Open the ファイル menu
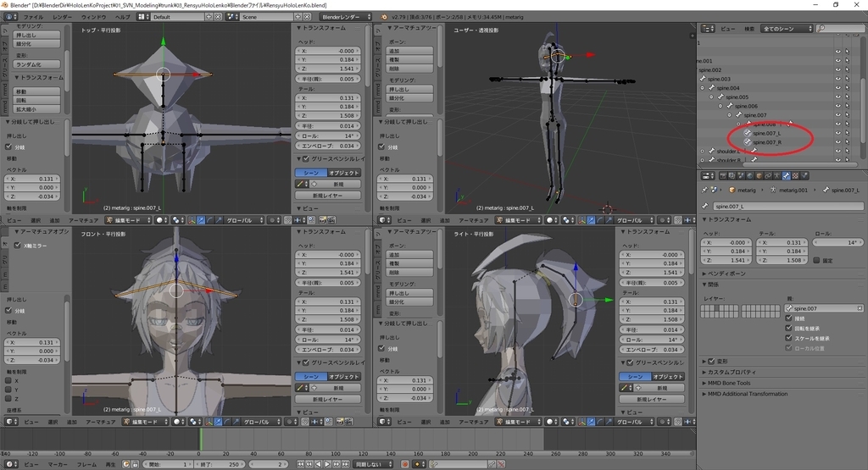 pyautogui.click(x=33, y=17)
